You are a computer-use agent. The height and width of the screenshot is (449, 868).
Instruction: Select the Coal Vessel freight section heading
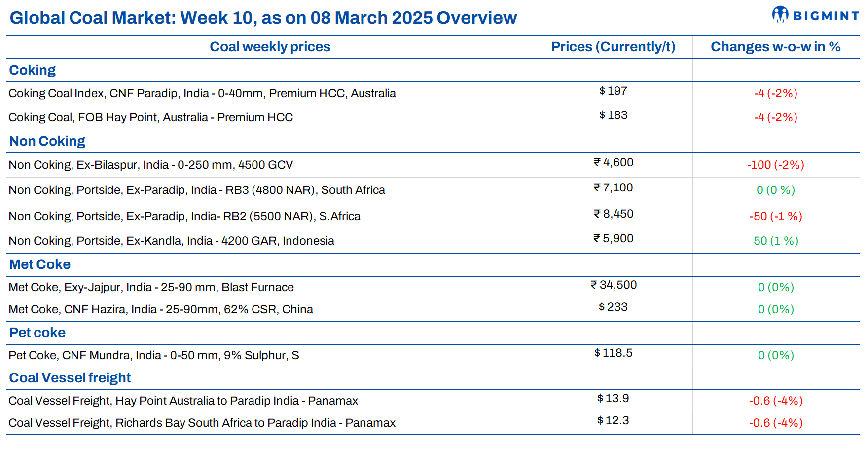70,378
